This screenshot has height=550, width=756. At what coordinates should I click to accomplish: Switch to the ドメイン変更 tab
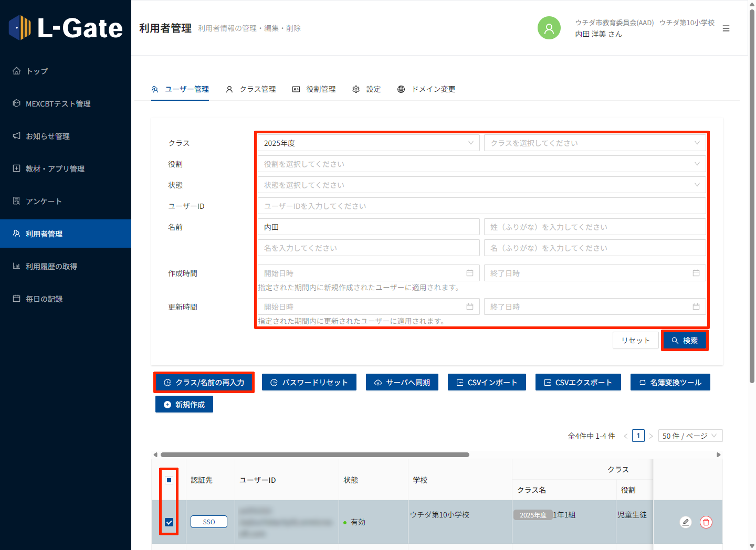click(x=426, y=89)
